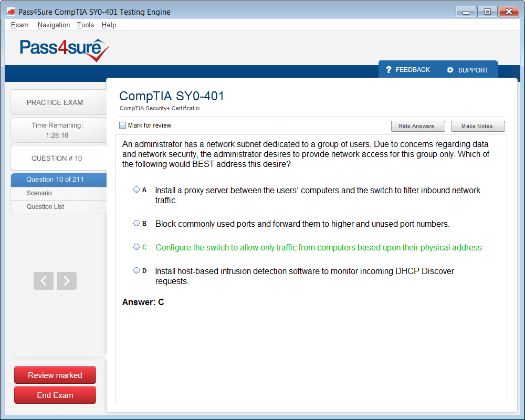Click the host-based intrusion detection answer text
525x420 pixels.
[x=304, y=276]
